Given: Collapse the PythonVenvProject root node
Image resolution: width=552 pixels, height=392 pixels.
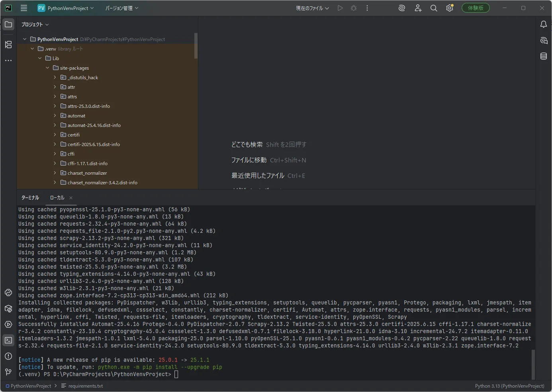Looking at the screenshot, I should (25, 39).
